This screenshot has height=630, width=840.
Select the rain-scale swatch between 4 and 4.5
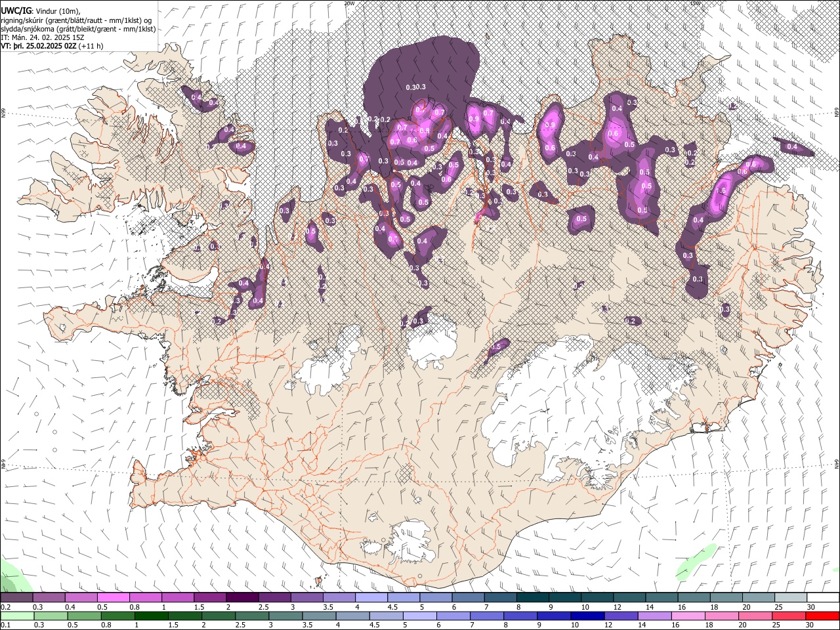(x=352, y=616)
